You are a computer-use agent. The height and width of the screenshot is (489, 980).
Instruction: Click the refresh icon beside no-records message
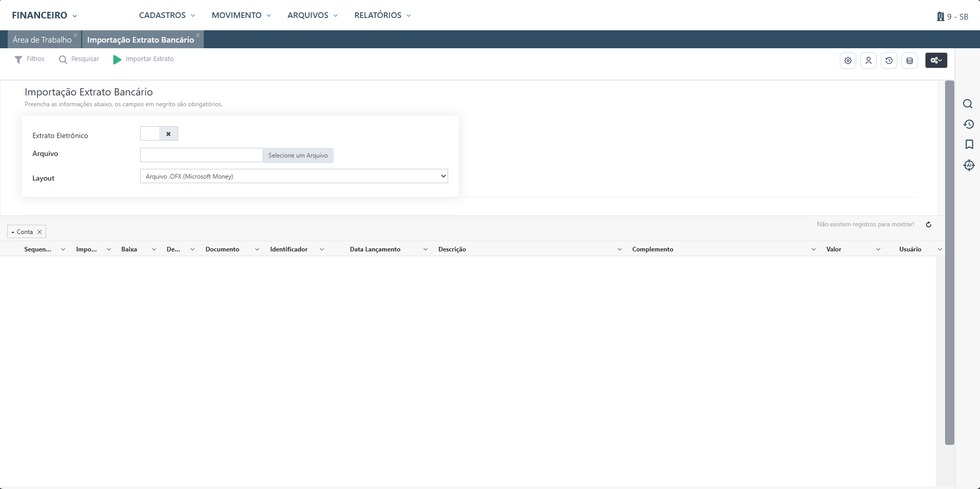point(928,225)
